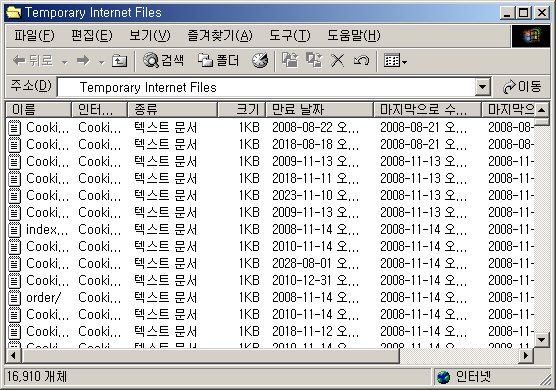Click the address bar input field
The height and width of the screenshot is (390, 556).
click(x=266, y=87)
